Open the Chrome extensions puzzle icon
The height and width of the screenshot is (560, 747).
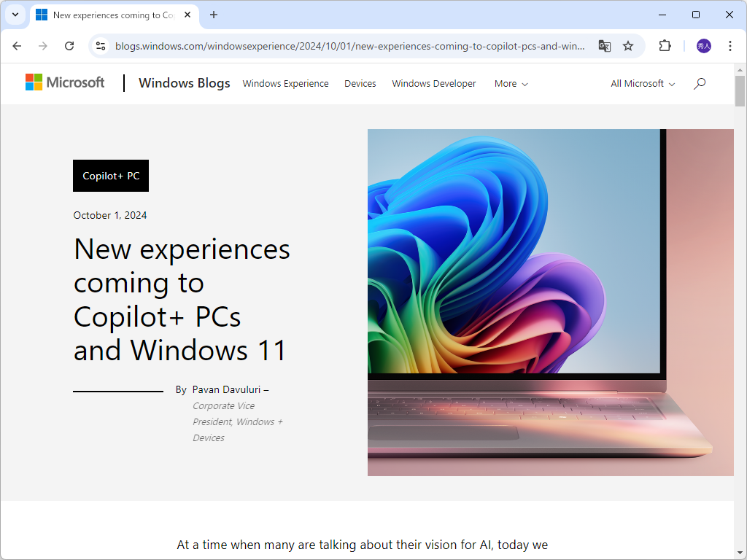click(x=665, y=45)
